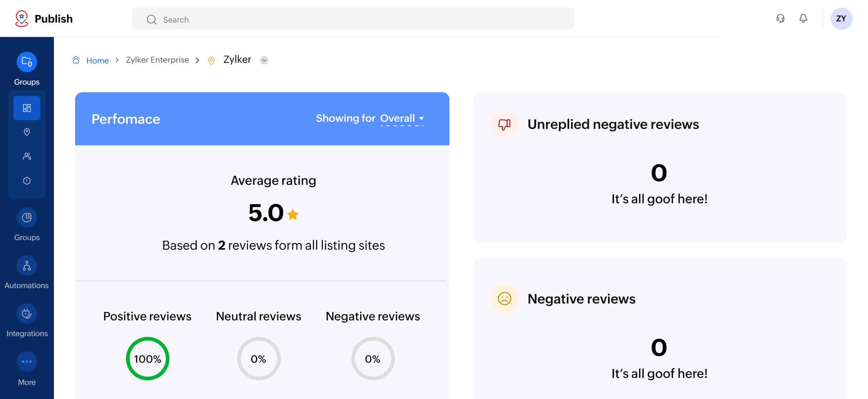Click the gold rating star
This screenshot has width=868, height=399.
pos(293,214)
